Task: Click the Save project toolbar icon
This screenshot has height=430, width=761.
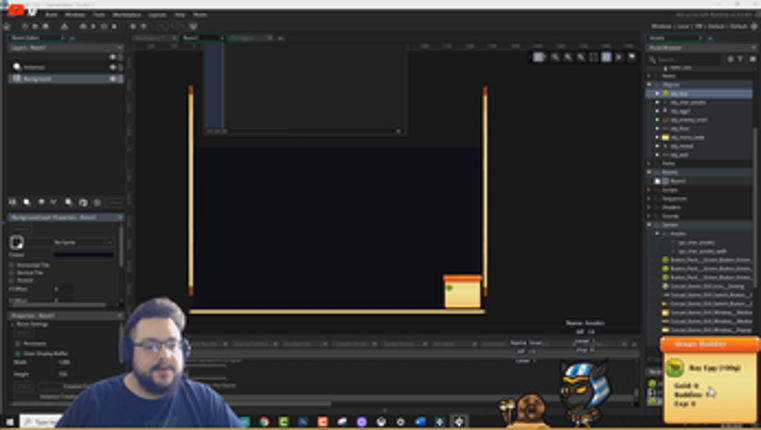Action: coord(46,26)
